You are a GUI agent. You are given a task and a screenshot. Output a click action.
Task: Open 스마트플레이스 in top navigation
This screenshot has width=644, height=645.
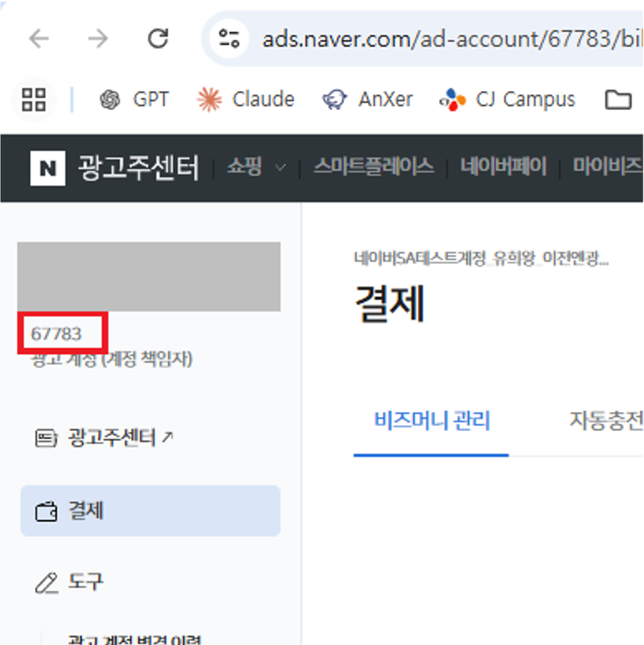point(373,167)
